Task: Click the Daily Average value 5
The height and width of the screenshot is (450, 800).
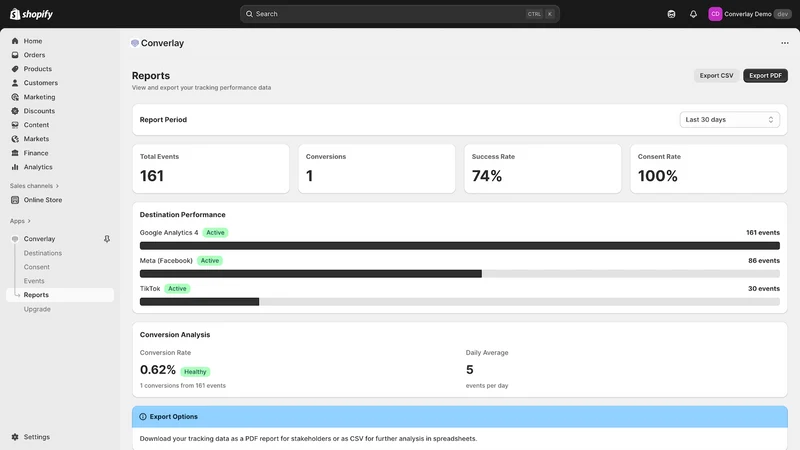Action: pyautogui.click(x=469, y=369)
